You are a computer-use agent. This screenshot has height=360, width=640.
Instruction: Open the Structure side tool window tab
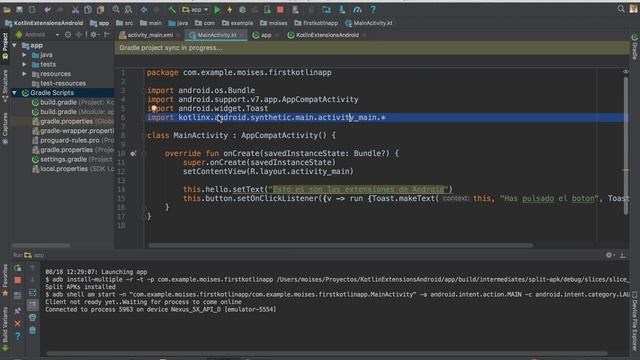click(x=5, y=86)
